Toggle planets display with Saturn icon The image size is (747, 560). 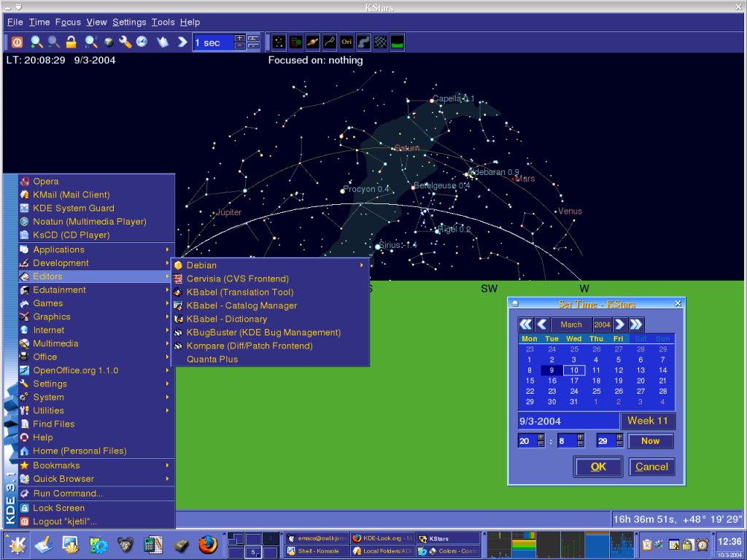tap(312, 42)
